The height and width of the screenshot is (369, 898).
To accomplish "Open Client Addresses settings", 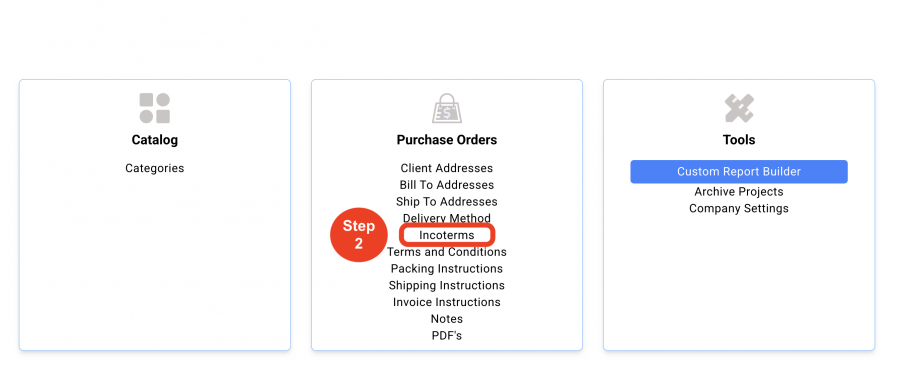I will tap(447, 168).
